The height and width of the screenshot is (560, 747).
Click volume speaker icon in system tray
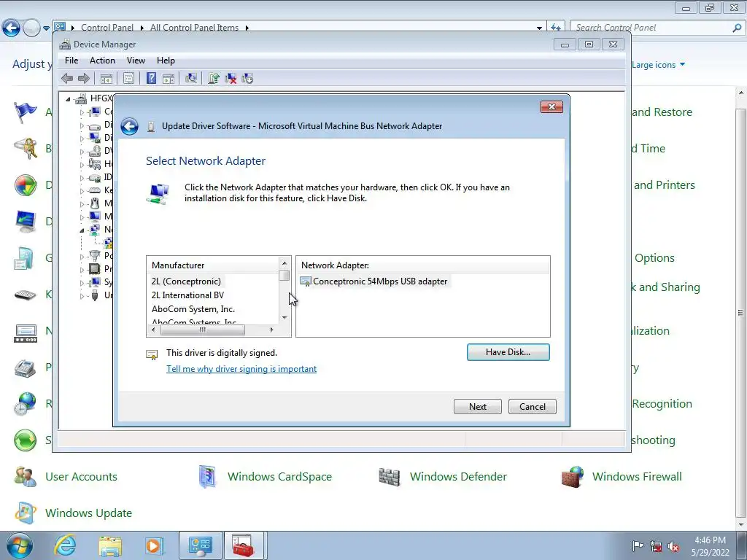[x=673, y=546]
